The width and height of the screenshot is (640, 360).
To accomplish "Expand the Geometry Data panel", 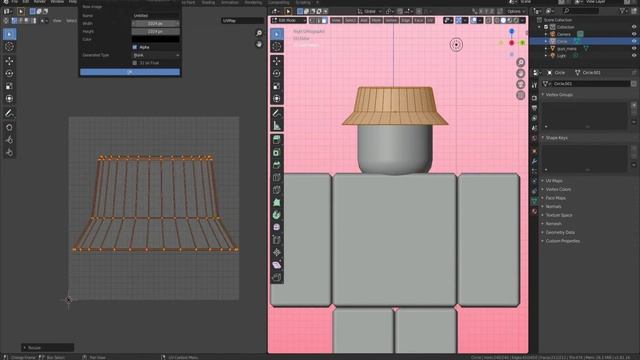I will [x=560, y=233].
